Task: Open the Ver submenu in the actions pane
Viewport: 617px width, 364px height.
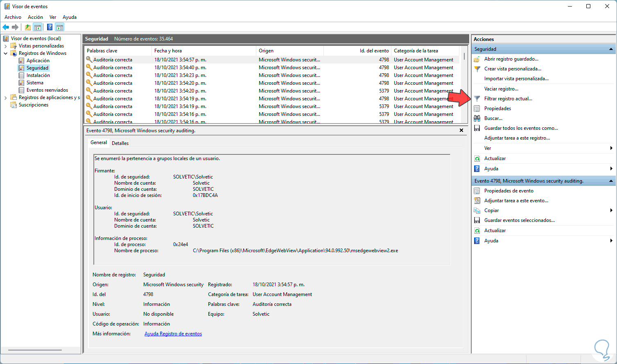Action: 544,148
